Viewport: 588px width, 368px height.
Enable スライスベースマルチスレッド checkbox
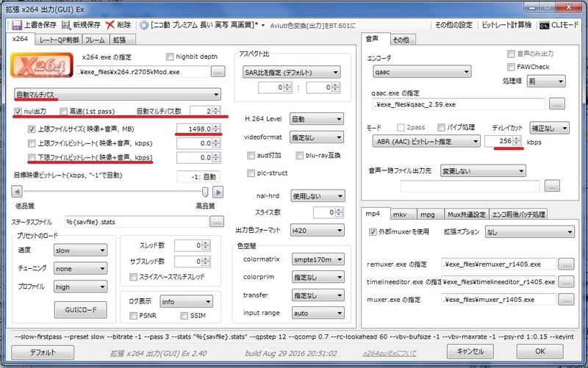[x=133, y=277]
